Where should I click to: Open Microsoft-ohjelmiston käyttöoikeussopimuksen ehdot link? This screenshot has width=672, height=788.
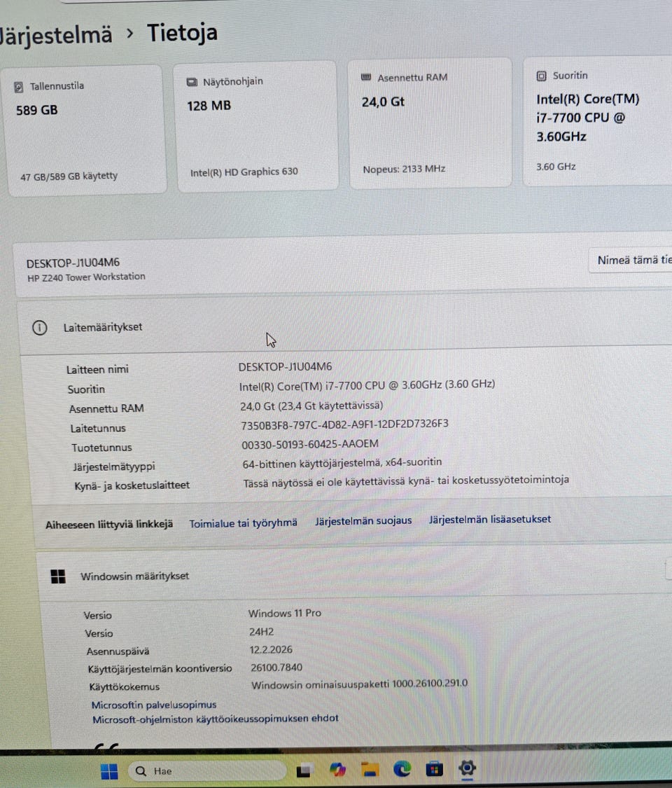coord(216,719)
